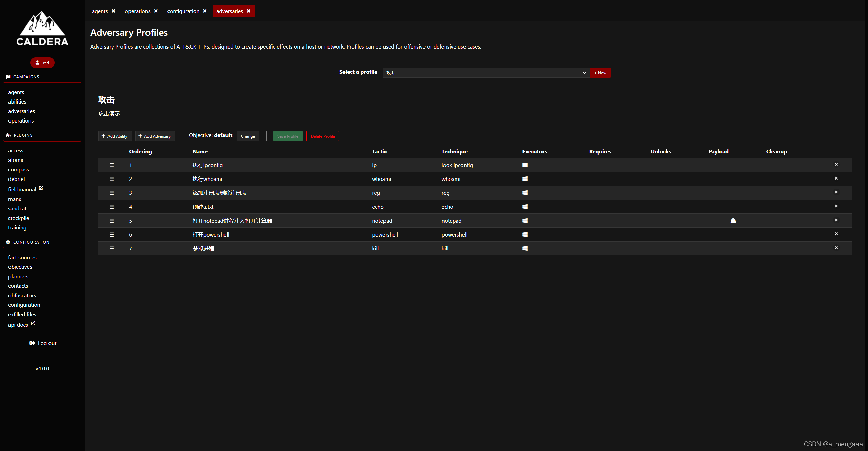Remove 杀掉进程 ability with its X
Screen dimensions: 868x451
[x=836, y=248]
